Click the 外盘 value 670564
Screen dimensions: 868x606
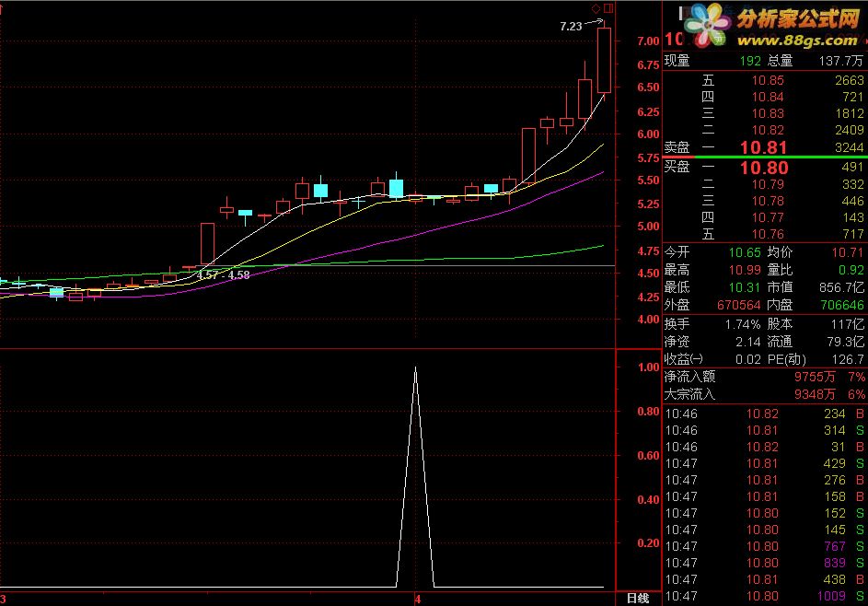739,305
